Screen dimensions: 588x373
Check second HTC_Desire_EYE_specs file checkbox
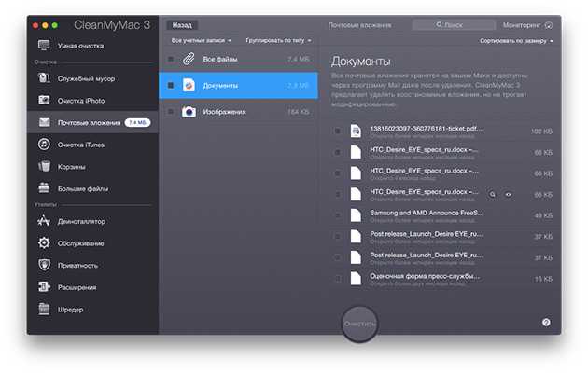(338, 173)
